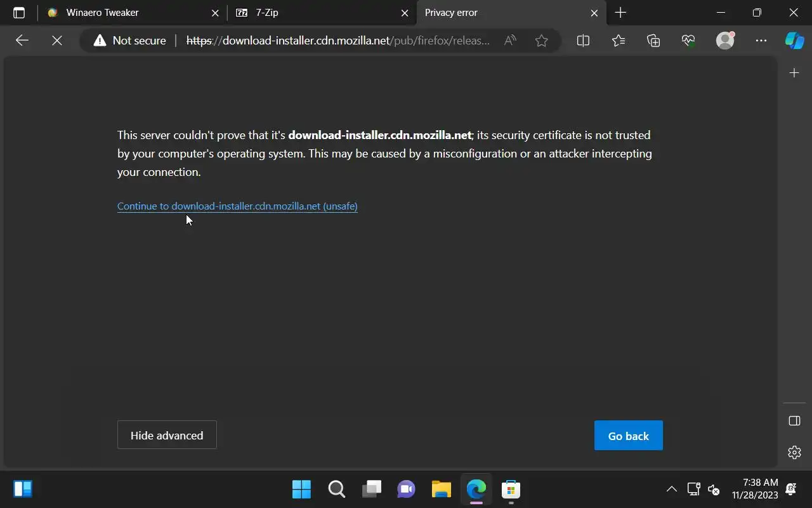Open the user profile icon
Image resolution: width=812 pixels, height=508 pixels.
pos(725,41)
